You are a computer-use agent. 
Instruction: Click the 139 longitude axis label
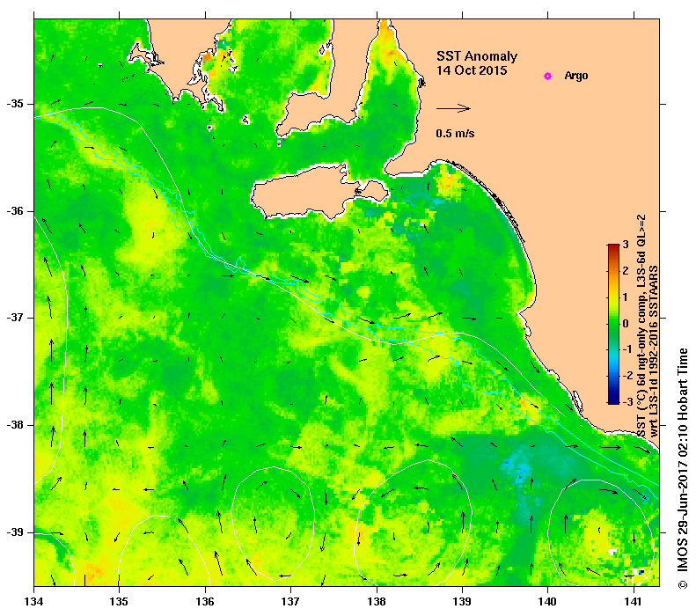coord(462,602)
